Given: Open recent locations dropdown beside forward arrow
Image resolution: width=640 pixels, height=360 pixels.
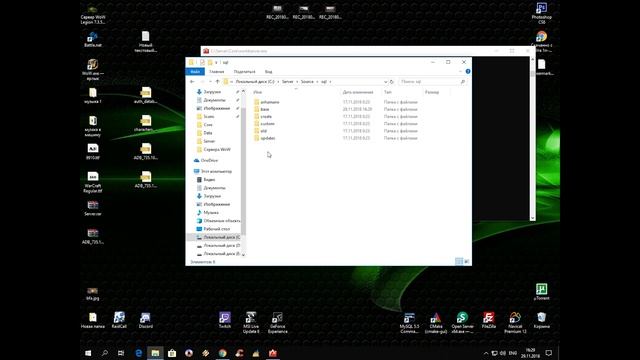Looking at the screenshot, I should [x=210, y=82].
